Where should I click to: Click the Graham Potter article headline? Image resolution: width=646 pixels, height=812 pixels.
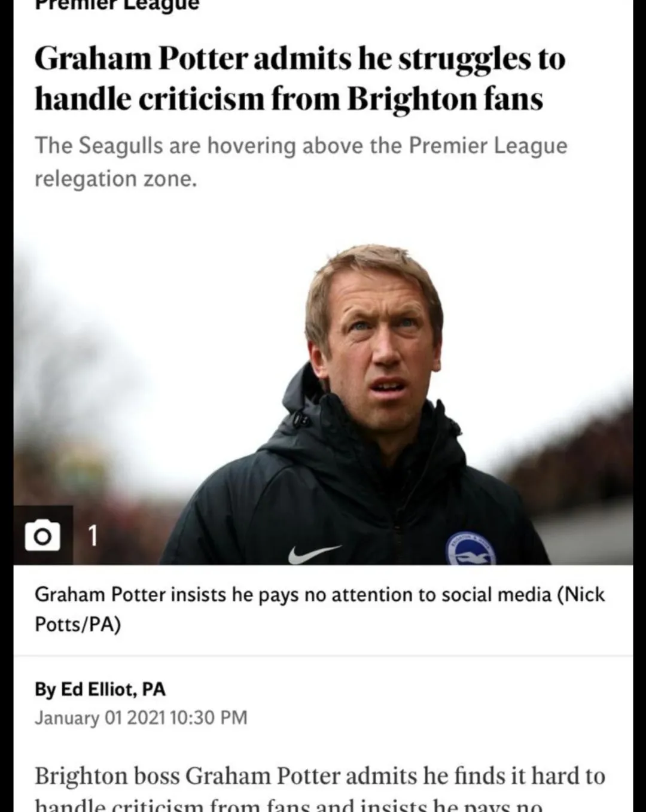299,78
